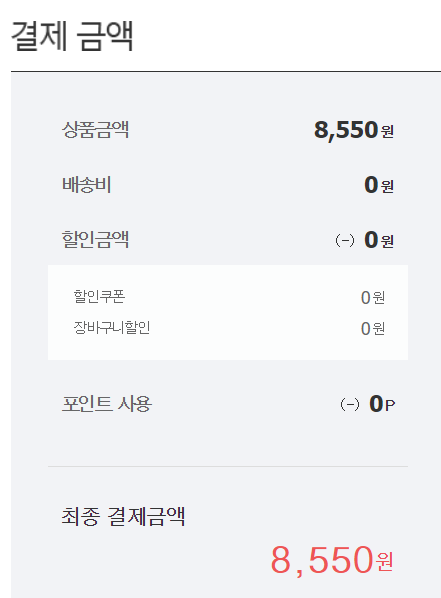
Task: Select the 포인트 사용 label
Action: (x=107, y=404)
